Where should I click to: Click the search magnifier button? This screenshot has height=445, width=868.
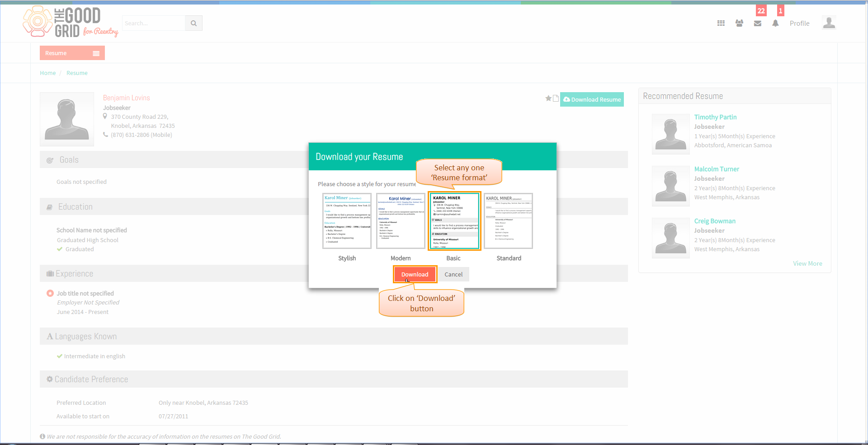[193, 23]
